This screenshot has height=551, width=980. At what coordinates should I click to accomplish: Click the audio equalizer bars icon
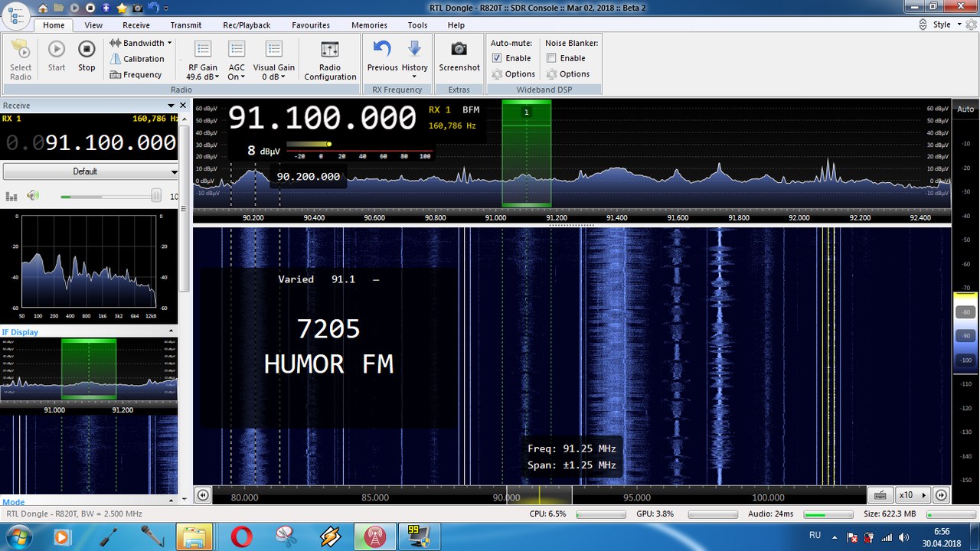pos(11,196)
